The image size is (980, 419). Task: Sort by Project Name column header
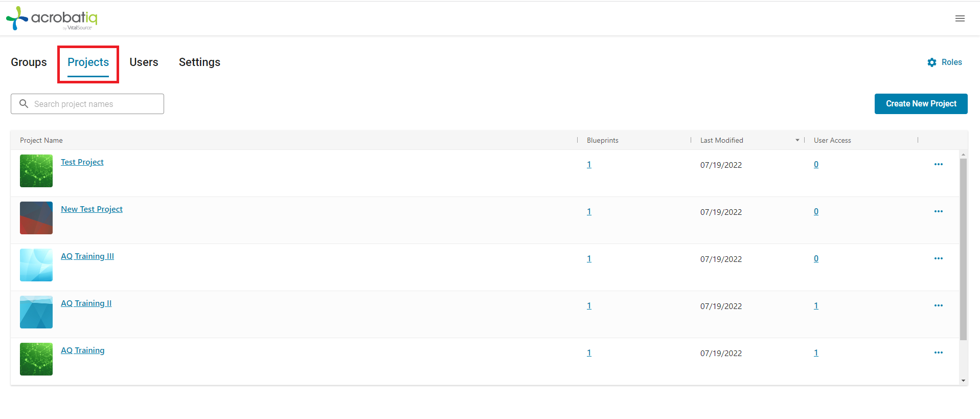coord(41,140)
